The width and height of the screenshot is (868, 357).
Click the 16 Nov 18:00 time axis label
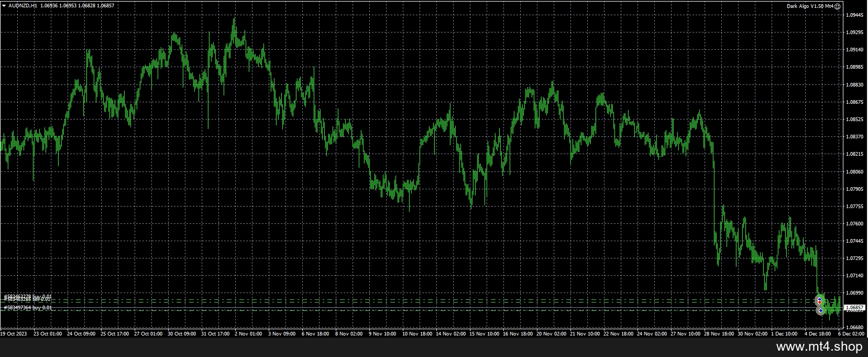pos(518,333)
